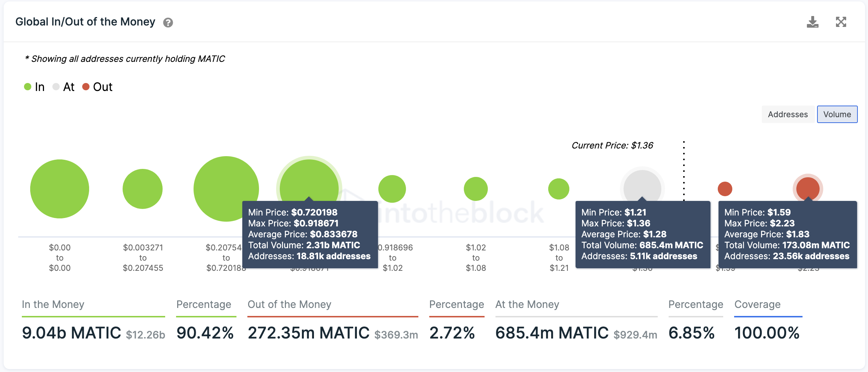Select the $0.003271 to $0.207455 bubble
The height and width of the screenshot is (372, 868).
point(143,189)
